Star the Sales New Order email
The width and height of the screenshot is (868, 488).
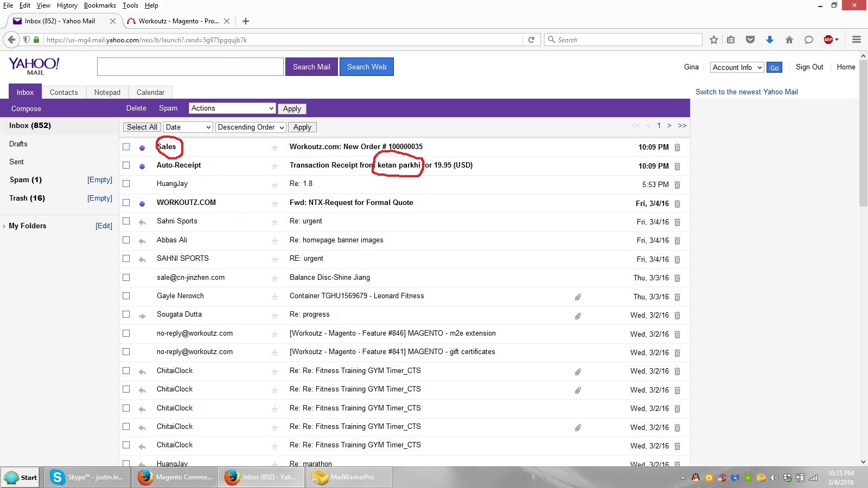(x=275, y=147)
